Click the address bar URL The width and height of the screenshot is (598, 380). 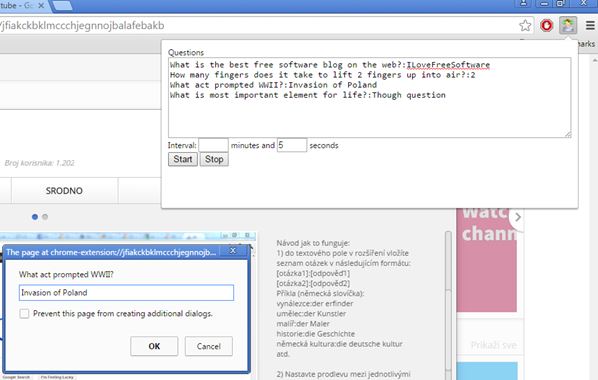[x=82, y=26]
